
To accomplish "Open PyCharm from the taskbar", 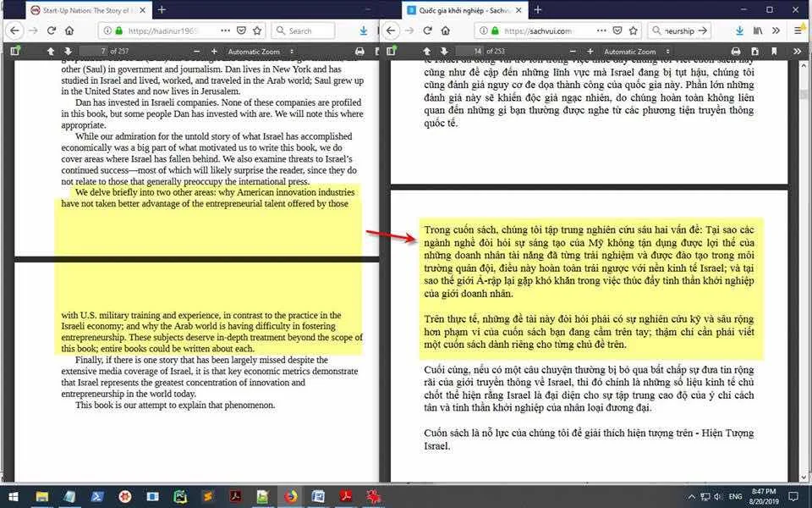I will click(x=180, y=497).
